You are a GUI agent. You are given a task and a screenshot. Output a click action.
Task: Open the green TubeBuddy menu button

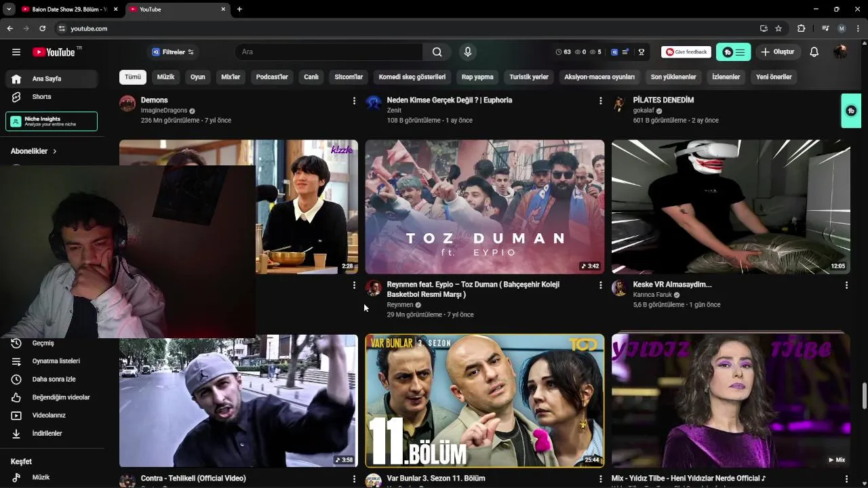pyautogui.click(x=733, y=52)
